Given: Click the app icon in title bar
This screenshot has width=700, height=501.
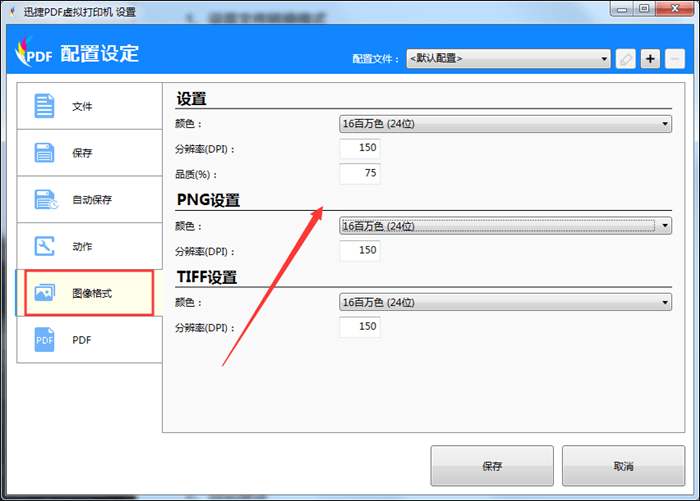Looking at the screenshot, I should click(13, 11).
